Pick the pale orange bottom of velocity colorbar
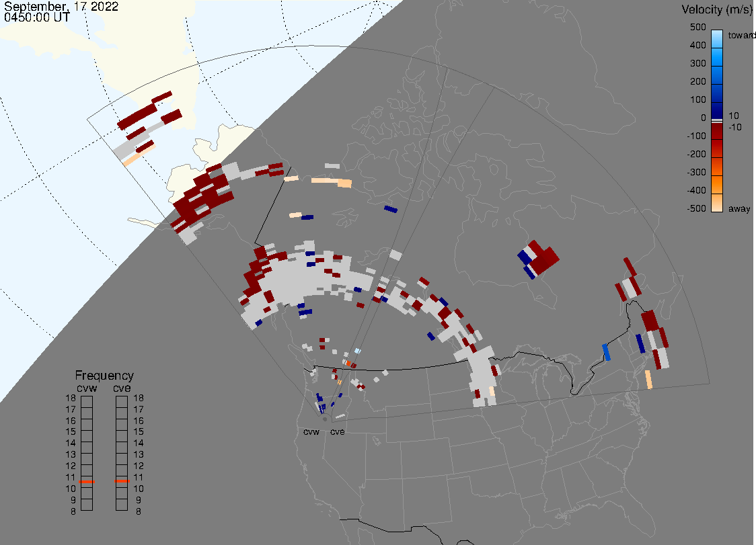 click(x=717, y=204)
